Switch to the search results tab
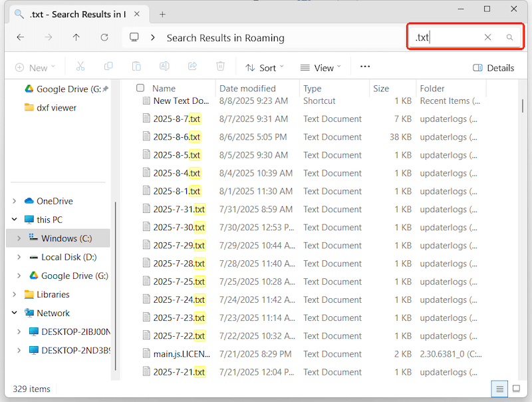 tap(73, 12)
